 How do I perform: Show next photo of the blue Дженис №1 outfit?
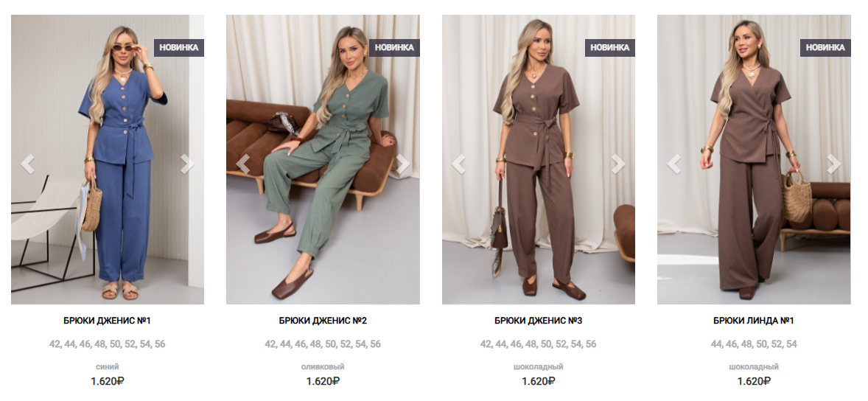click(187, 164)
